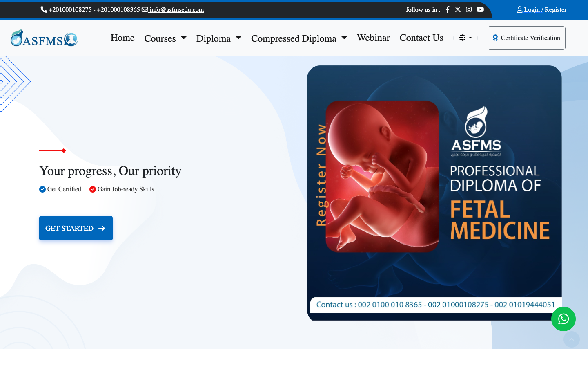The image size is (588, 368).
Task: Open the YouTube social icon
Action: point(480,9)
